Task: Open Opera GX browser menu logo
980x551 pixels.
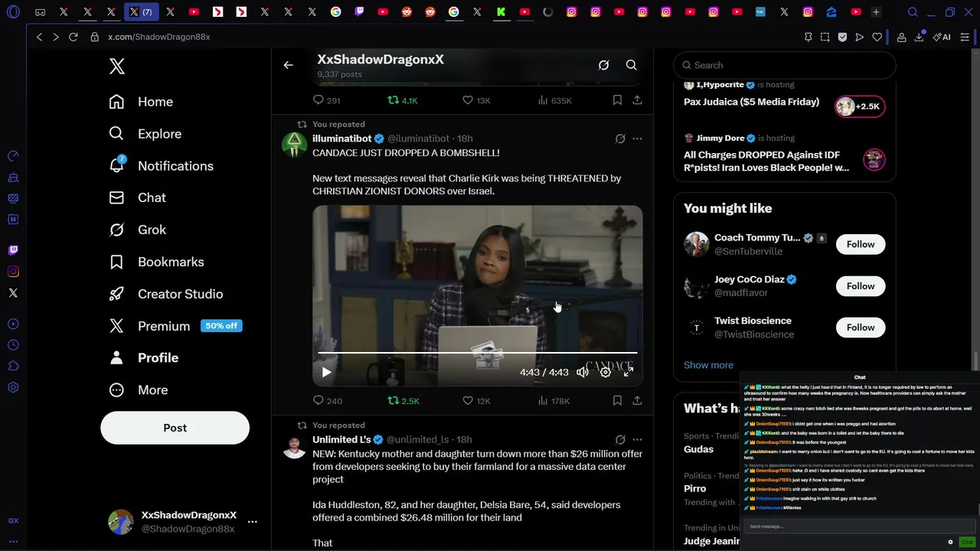Action: coord(13,12)
